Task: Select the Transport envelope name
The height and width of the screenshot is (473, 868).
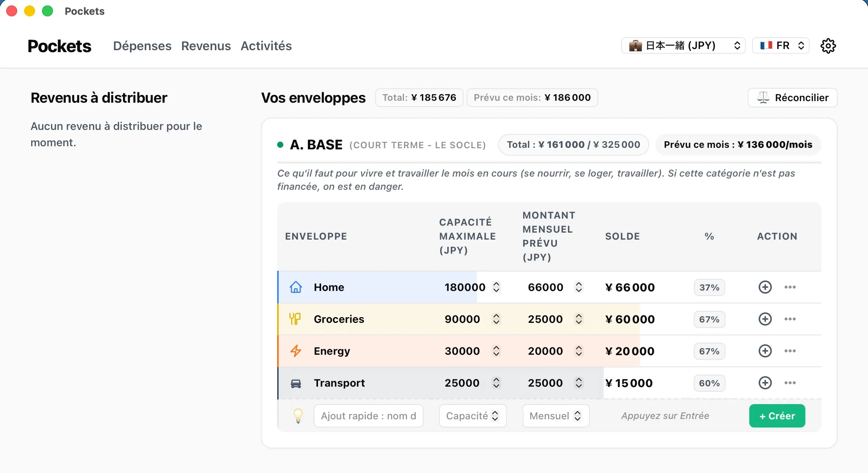Action: (339, 383)
